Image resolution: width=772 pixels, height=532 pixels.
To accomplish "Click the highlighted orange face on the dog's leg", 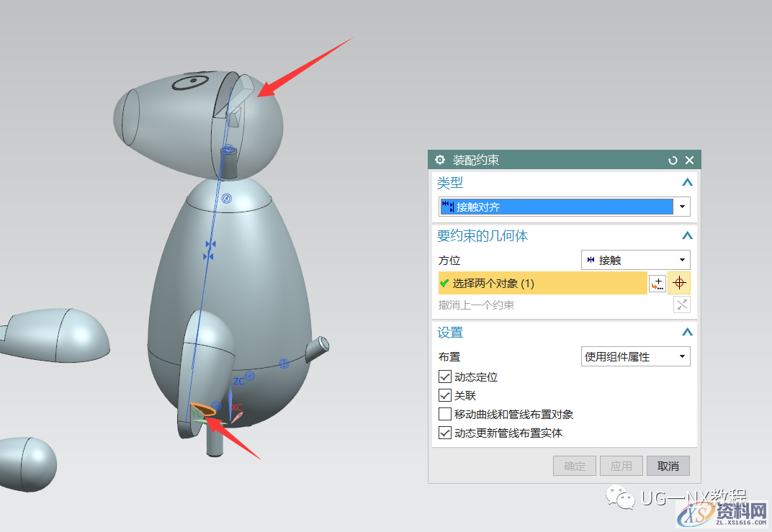I will pyautogui.click(x=205, y=410).
